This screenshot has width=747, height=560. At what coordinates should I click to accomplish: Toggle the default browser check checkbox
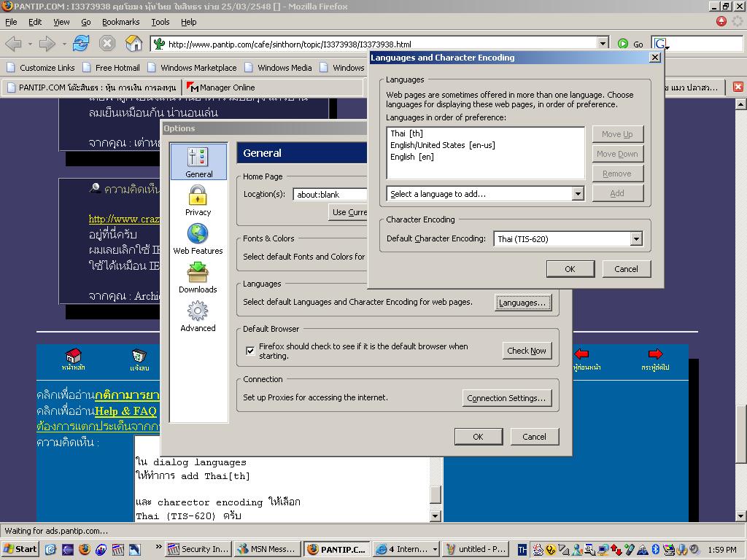[x=250, y=351]
